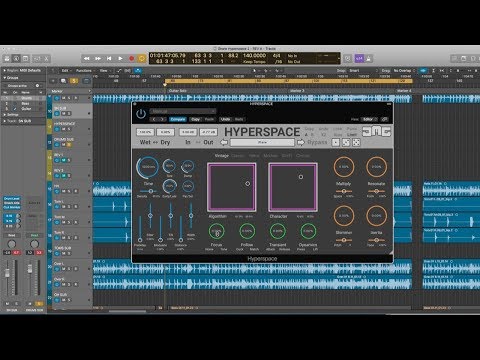This screenshot has height=360, width=480.
Task: Collapse the Groups section in inspector
Action: tap(4, 78)
